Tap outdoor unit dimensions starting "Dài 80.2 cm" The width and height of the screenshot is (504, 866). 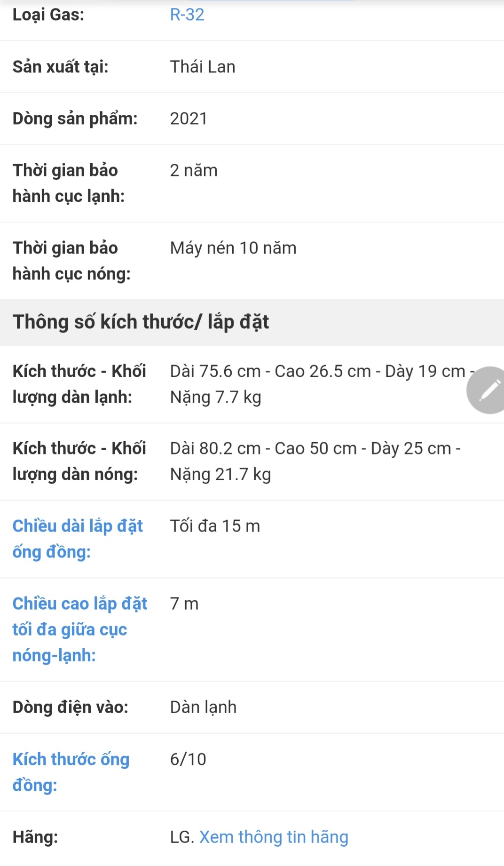point(315,461)
